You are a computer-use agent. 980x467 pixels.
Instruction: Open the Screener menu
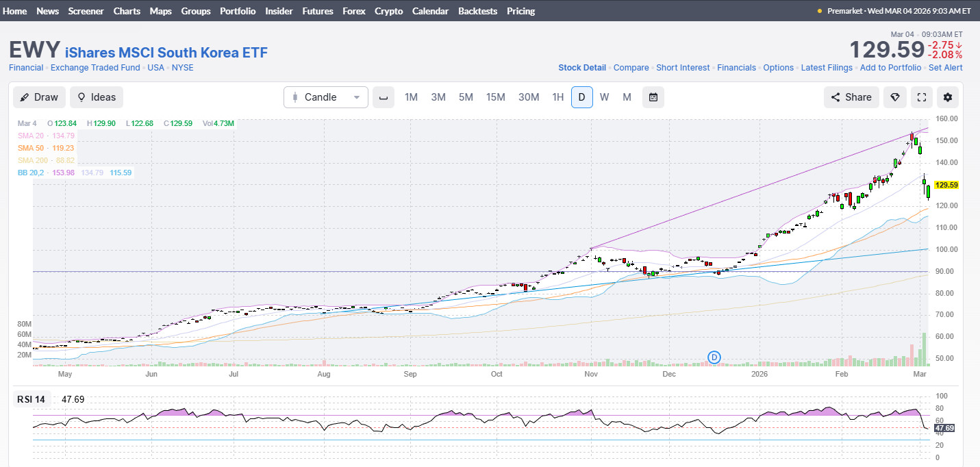tap(86, 11)
